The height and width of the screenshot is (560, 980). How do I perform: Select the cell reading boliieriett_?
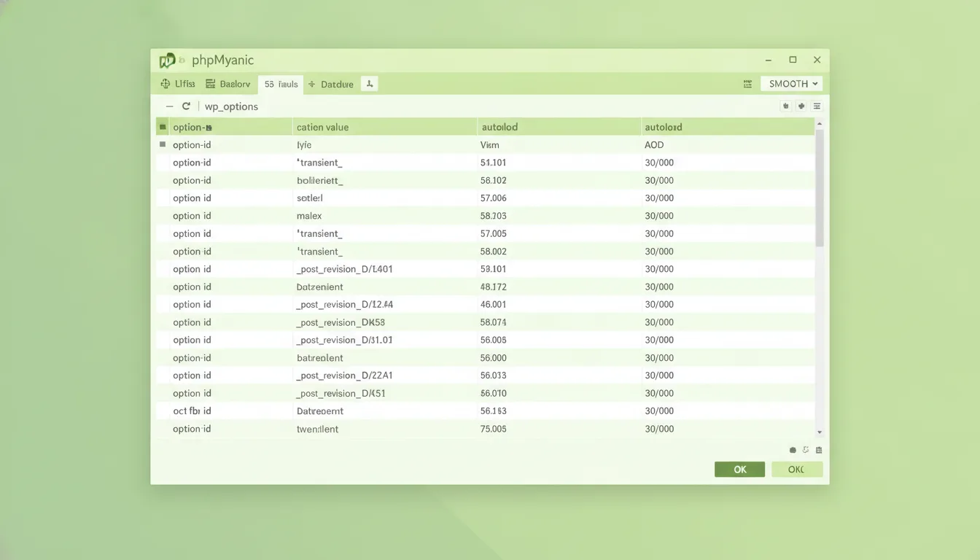[x=319, y=180]
